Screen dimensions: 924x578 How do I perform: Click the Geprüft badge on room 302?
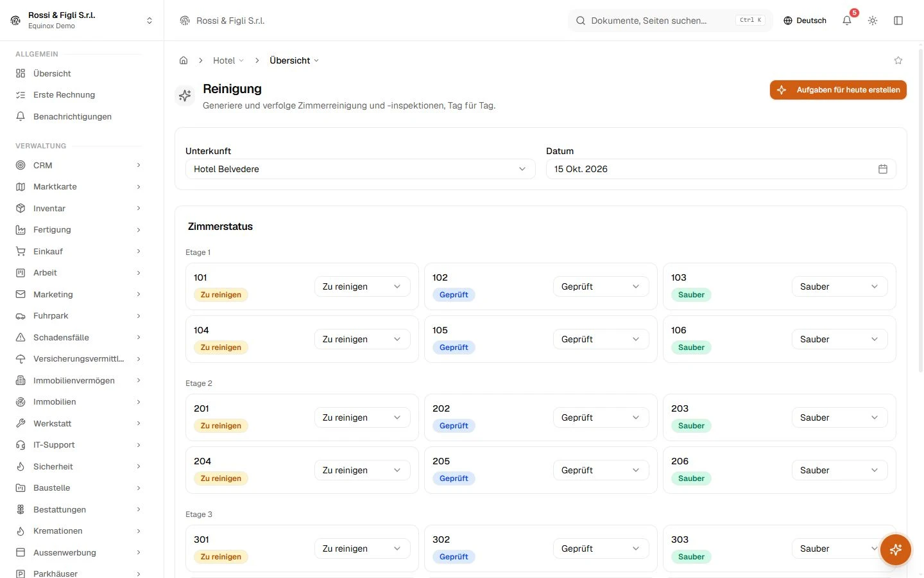click(454, 557)
